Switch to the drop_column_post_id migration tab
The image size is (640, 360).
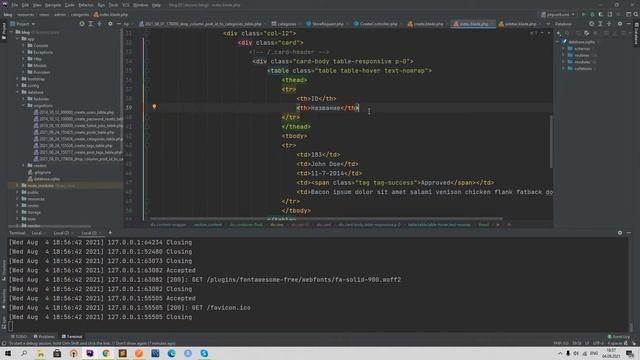point(200,24)
